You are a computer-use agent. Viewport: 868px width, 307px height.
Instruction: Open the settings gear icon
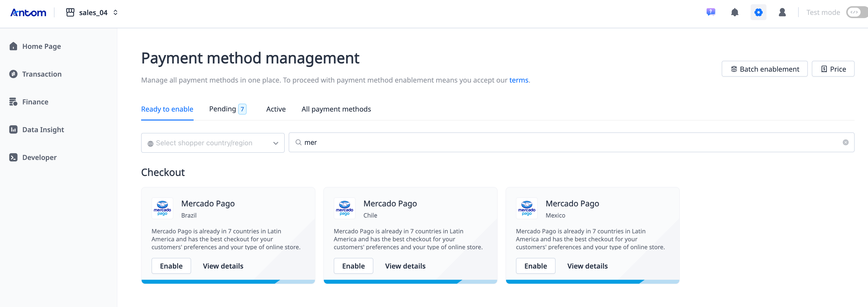click(x=758, y=12)
